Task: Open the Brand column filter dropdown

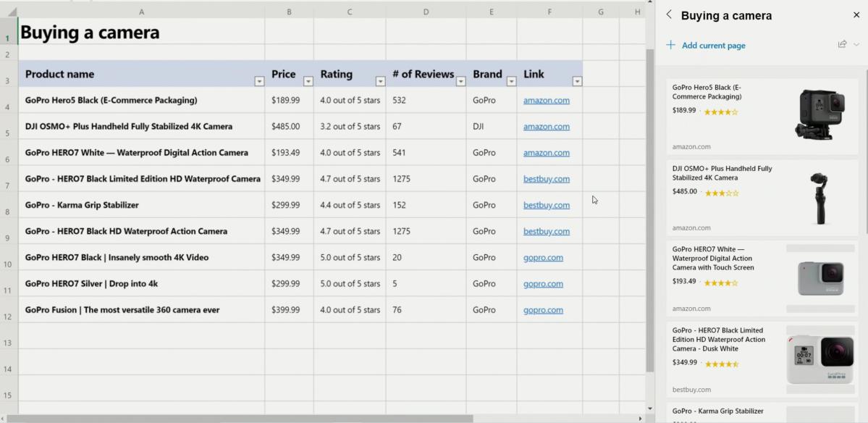Action: 512,81
